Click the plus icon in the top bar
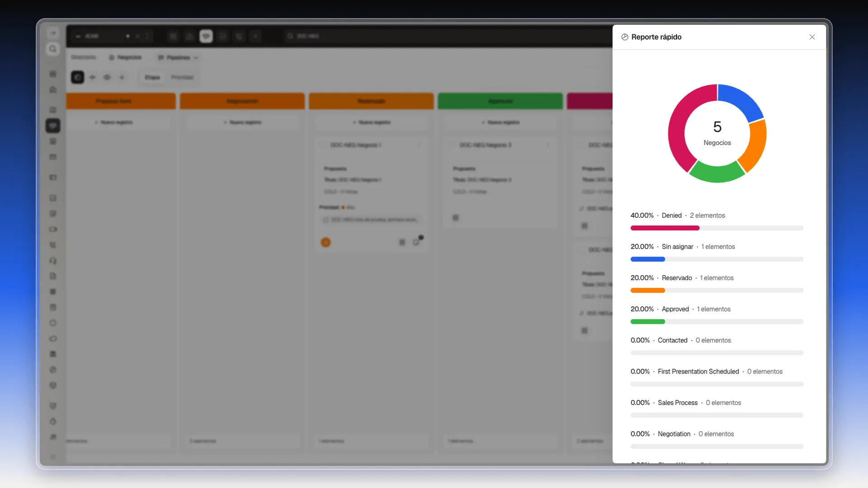This screenshot has width=868, height=488. coord(255,36)
